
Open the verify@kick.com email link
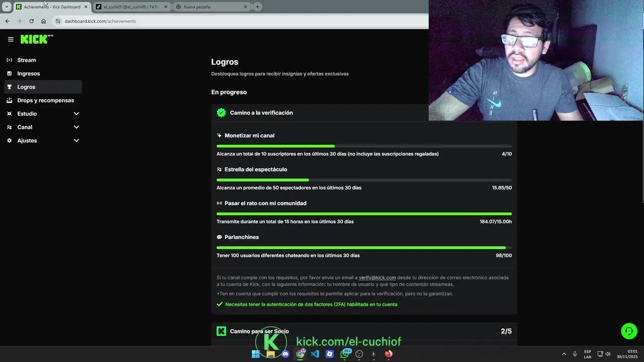click(377, 278)
